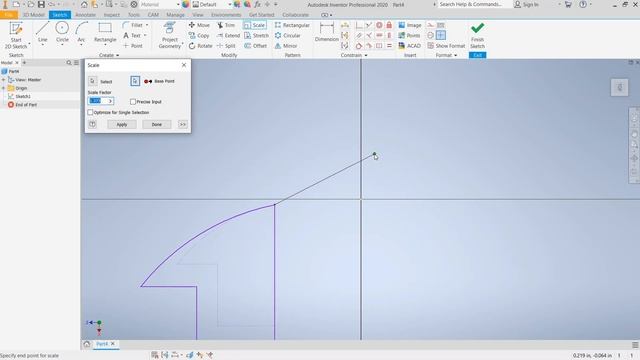Click Sign In
640x360 pixels.
click(x=526, y=4)
